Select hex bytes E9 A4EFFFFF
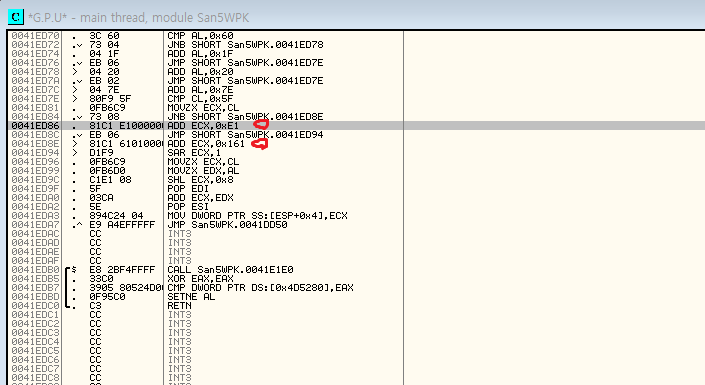705x385 pixels. click(122, 224)
